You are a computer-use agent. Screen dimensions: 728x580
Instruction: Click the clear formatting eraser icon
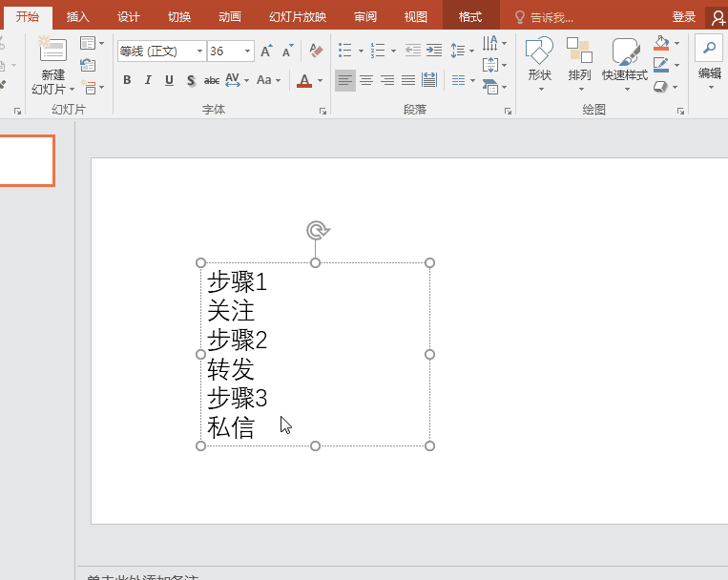coord(317,51)
